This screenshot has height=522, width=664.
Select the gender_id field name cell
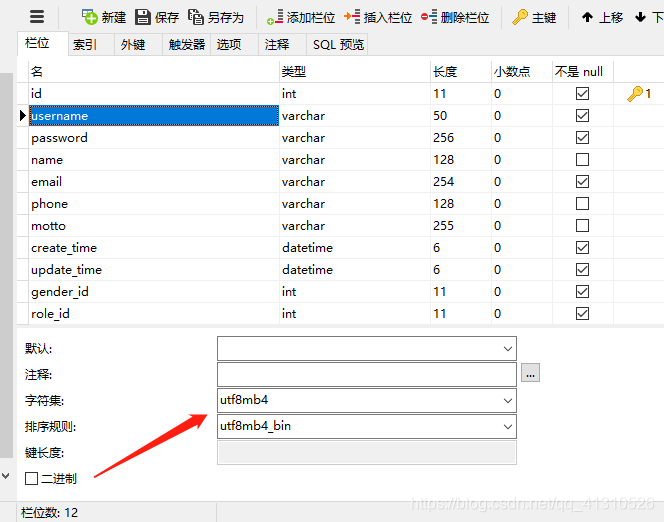click(x=154, y=292)
